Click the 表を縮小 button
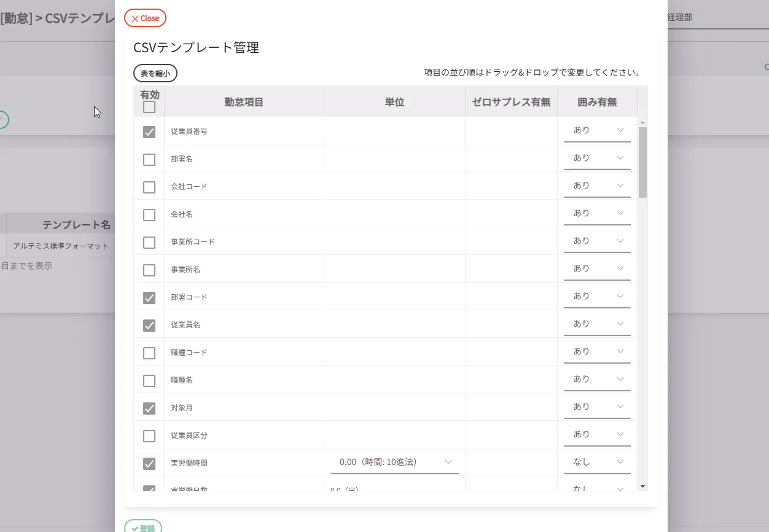 155,74
